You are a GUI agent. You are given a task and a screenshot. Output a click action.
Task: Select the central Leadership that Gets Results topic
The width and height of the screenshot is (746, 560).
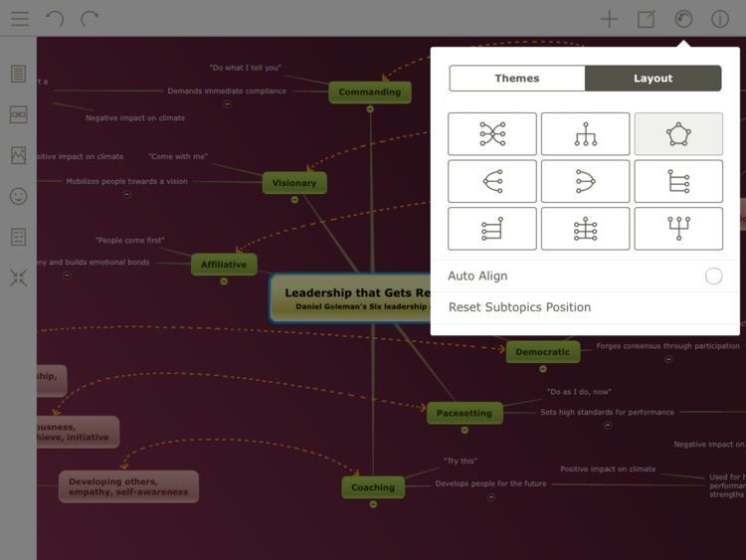351,298
